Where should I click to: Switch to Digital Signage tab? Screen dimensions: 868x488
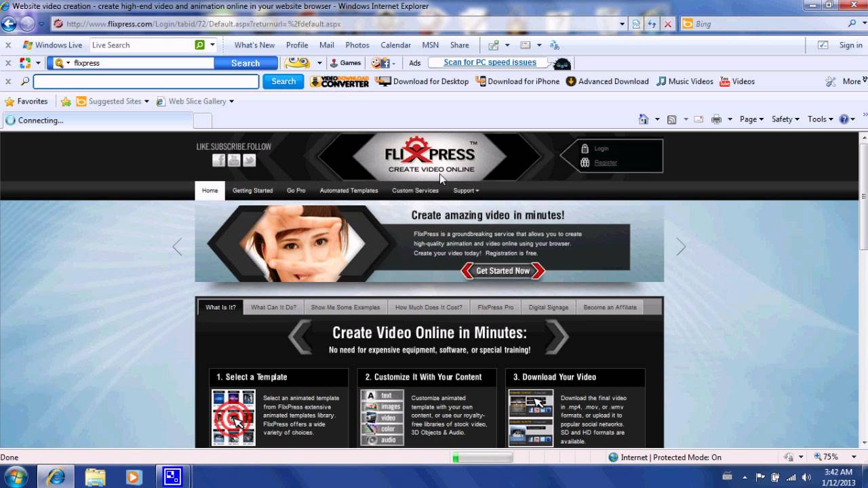click(549, 307)
